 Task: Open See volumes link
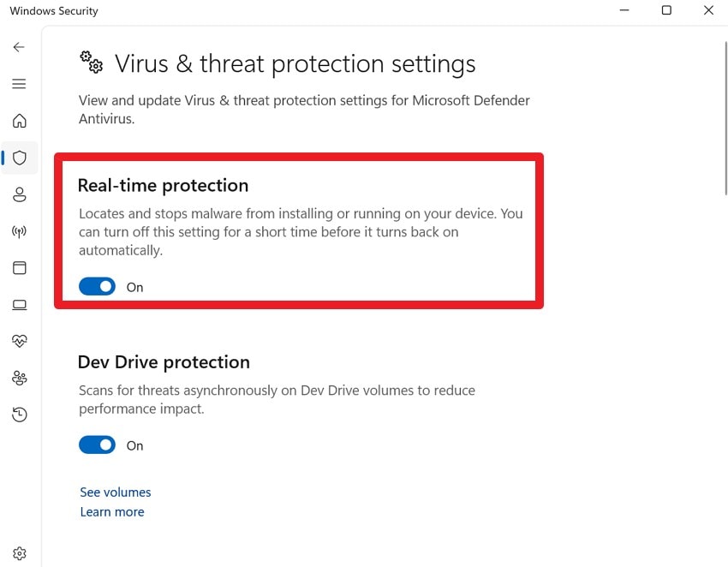pyautogui.click(x=115, y=492)
